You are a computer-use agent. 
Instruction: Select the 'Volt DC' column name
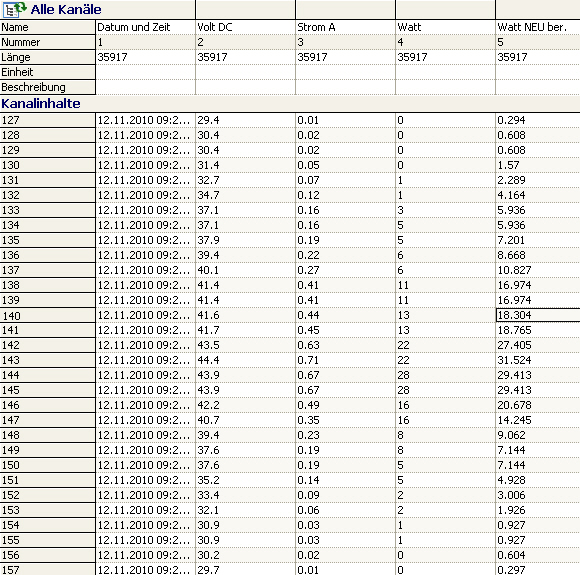click(215, 27)
